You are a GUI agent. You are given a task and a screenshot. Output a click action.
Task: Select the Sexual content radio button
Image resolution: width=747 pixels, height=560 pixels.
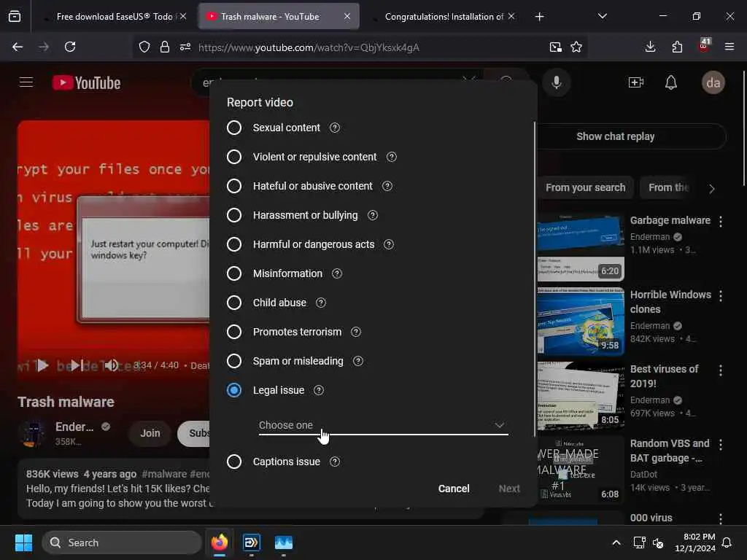point(234,128)
